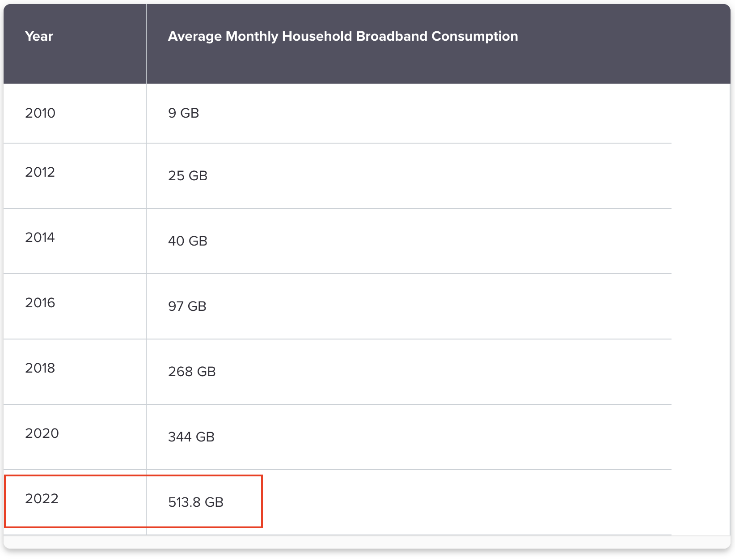Select the 25 GB consumption value
This screenshot has height=560, width=735.
[x=188, y=176]
